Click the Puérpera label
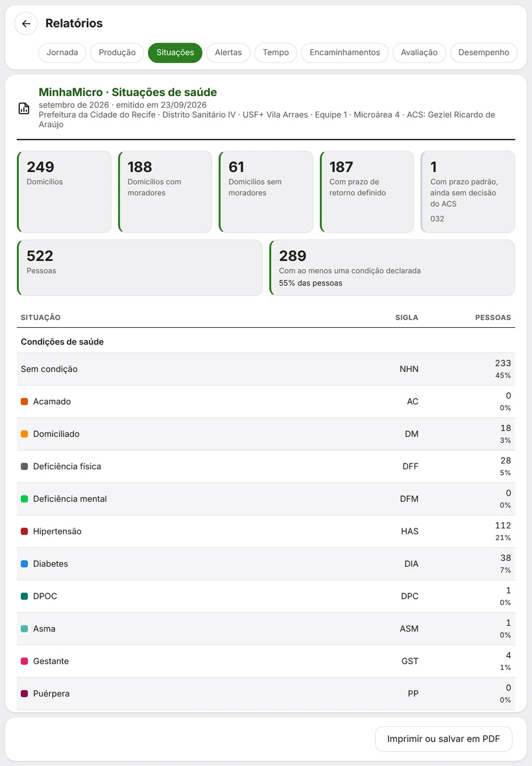532x766 pixels. click(51, 694)
